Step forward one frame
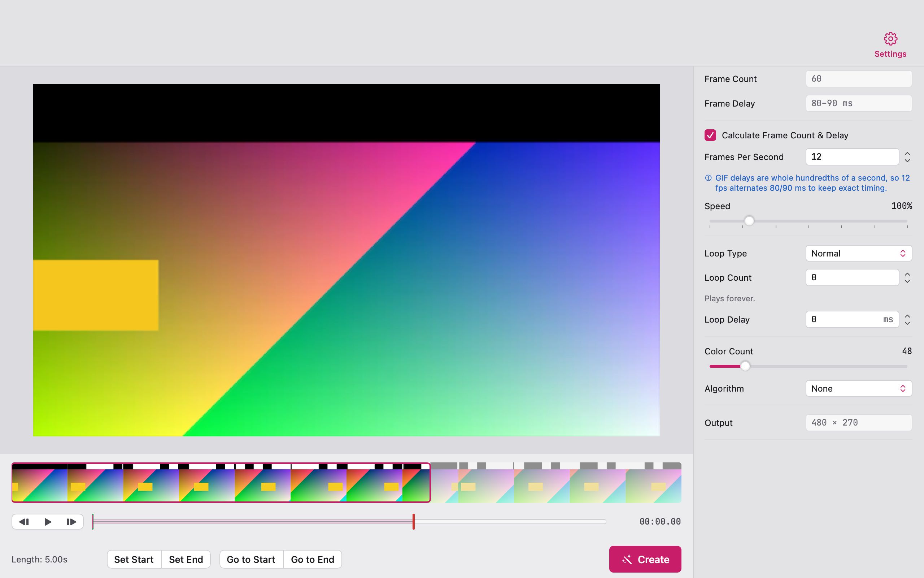 coord(71,522)
